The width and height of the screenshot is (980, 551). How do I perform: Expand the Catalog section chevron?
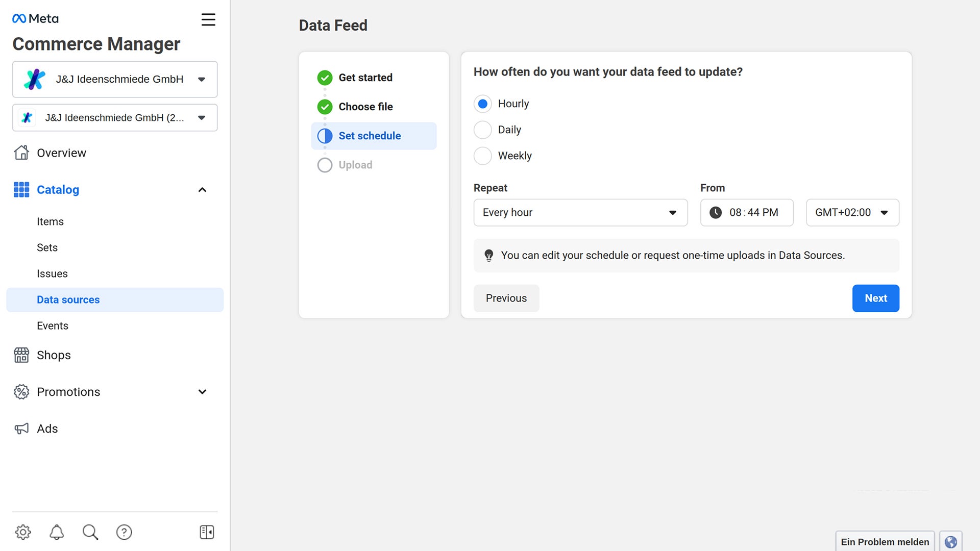pyautogui.click(x=203, y=189)
